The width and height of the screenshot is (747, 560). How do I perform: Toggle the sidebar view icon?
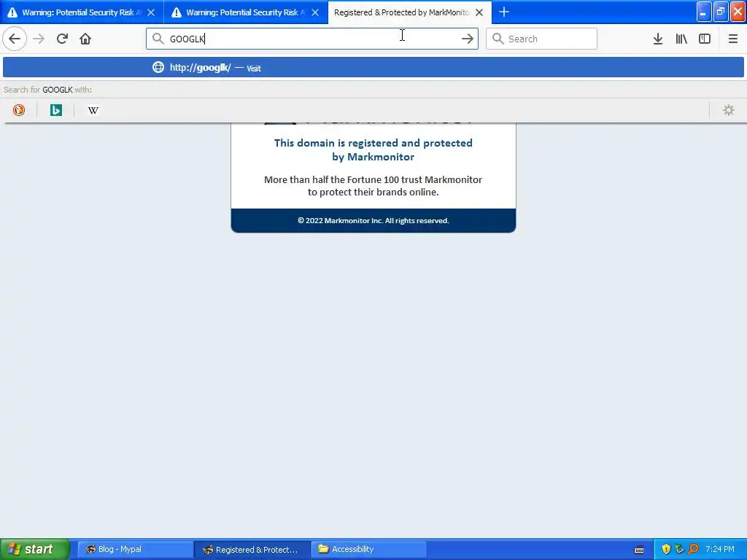[x=705, y=39]
